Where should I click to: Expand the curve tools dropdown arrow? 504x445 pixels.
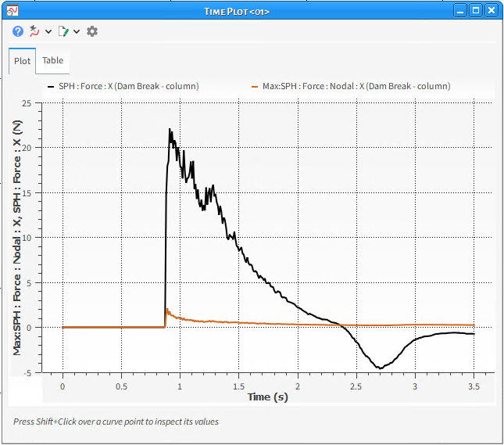point(48,31)
